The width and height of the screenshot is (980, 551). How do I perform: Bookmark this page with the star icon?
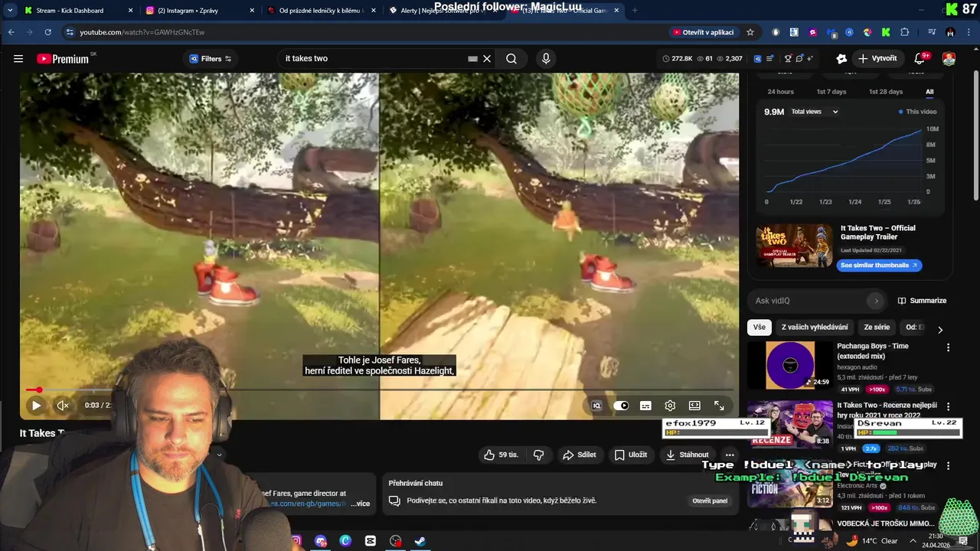[x=750, y=32]
